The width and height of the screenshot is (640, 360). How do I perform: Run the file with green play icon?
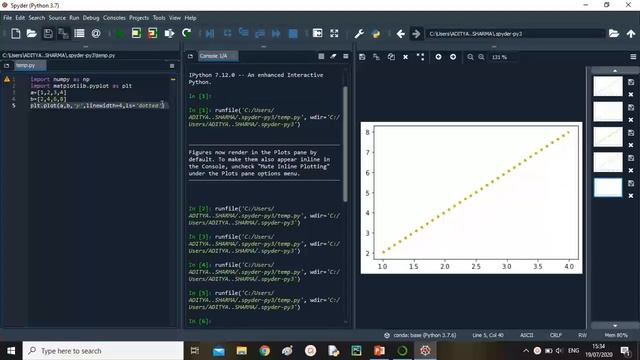(x=120, y=33)
